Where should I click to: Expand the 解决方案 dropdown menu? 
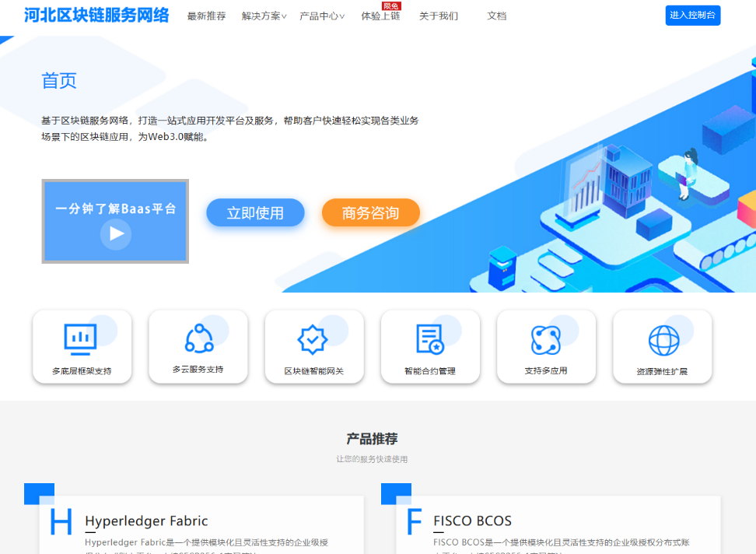coord(264,16)
